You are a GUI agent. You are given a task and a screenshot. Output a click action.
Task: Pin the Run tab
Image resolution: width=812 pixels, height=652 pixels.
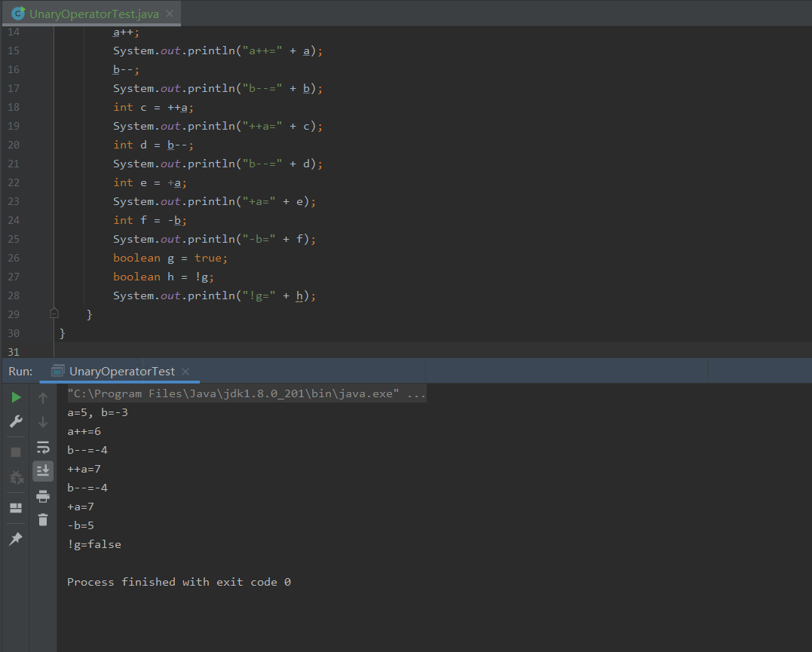(16, 539)
